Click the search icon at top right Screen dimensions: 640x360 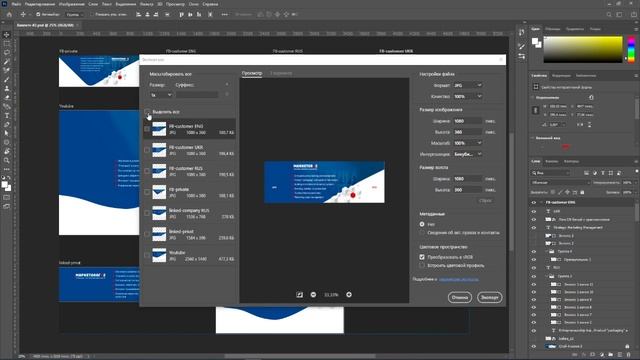609,14
